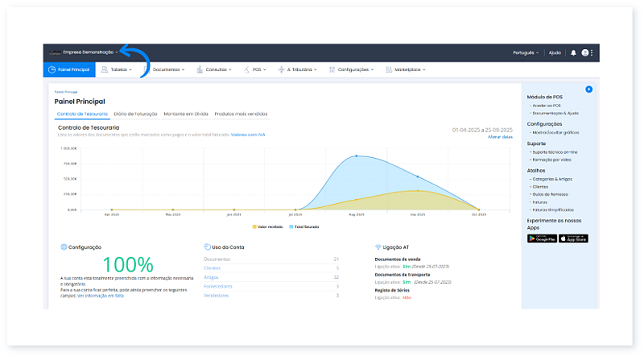
Task: Open the Painel Principal breadcrumb
Action: 64,92
